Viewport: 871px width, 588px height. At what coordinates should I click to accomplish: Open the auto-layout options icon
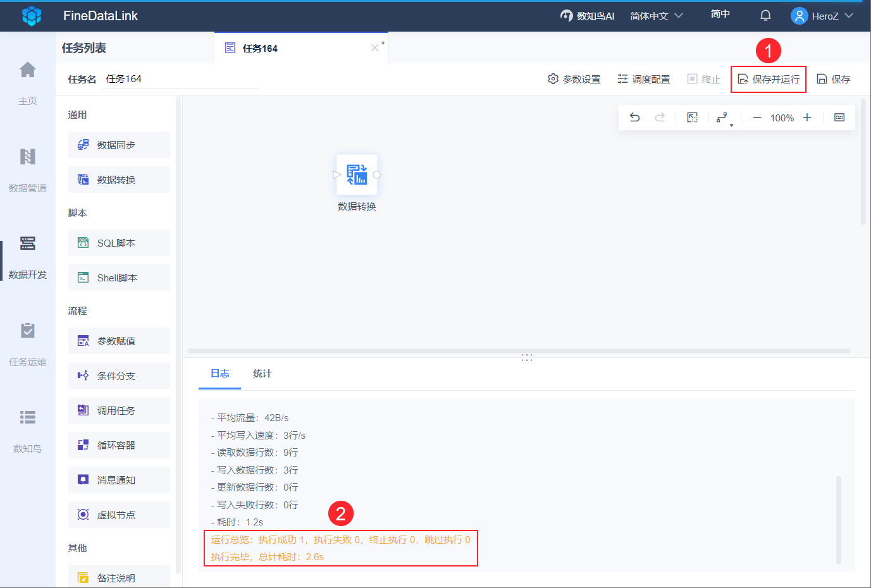(x=723, y=118)
